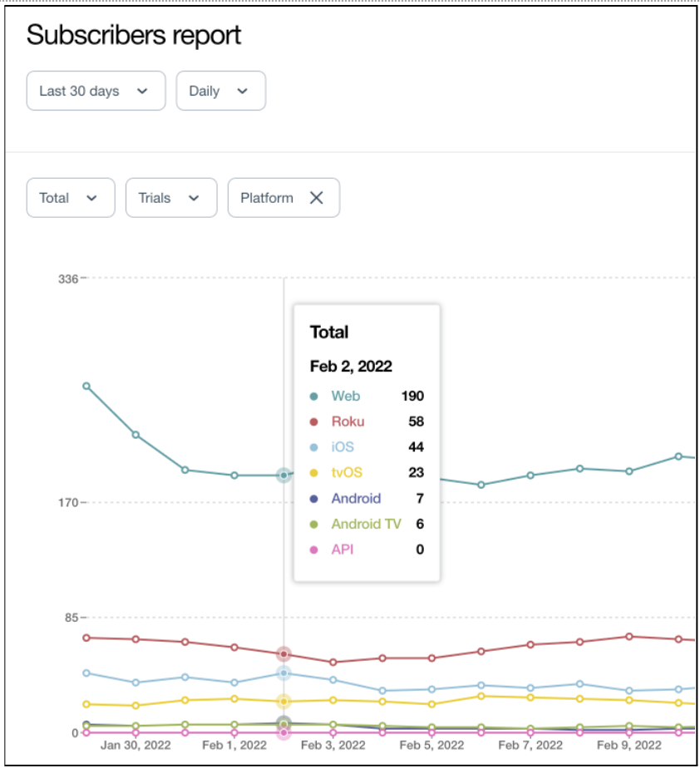Viewport: 700px width, 768px height.
Task: Click the Subscribers report heading
Action: pyautogui.click(x=134, y=35)
